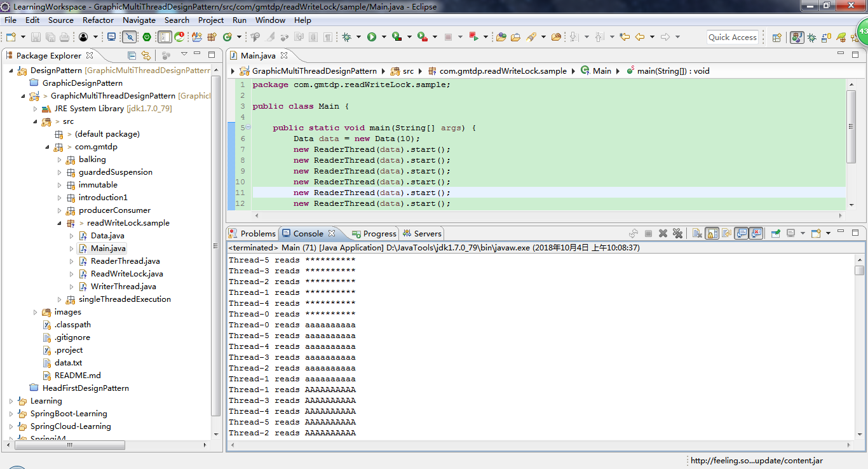Open the Navigate menu
The image size is (868, 469).
(139, 20)
